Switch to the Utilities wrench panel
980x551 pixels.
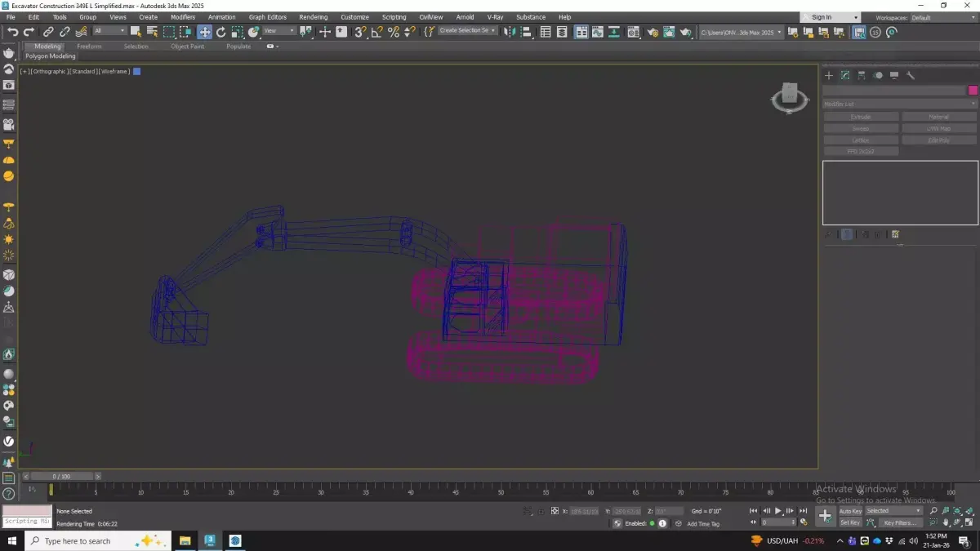pos(911,75)
